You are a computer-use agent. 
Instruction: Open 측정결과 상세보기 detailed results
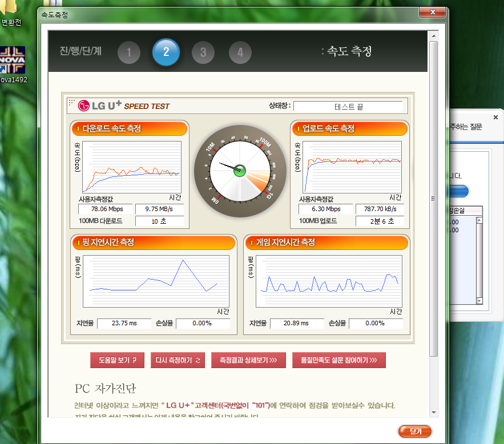pyautogui.click(x=248, y=360)
